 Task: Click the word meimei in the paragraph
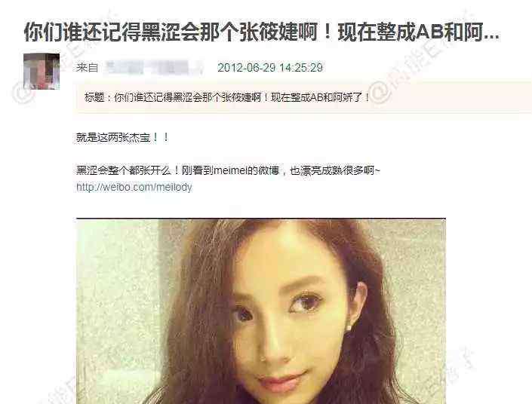coord(230,170)
